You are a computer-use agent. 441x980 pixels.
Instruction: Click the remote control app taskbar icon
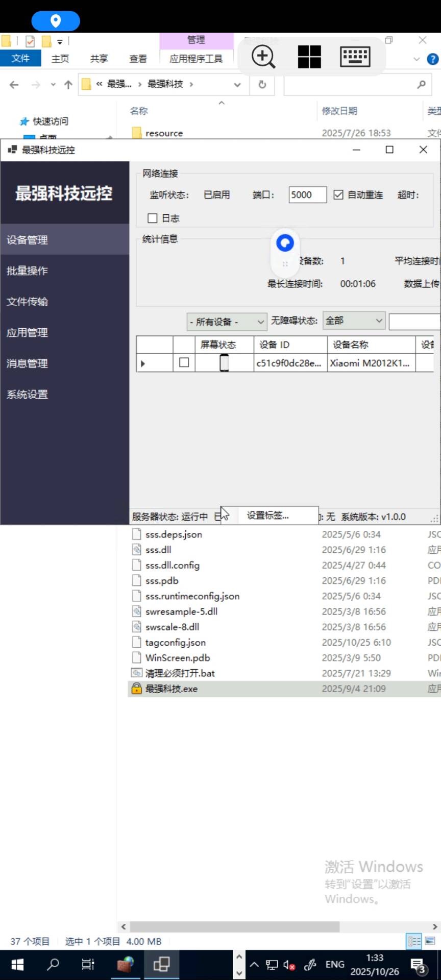[161, 964]
